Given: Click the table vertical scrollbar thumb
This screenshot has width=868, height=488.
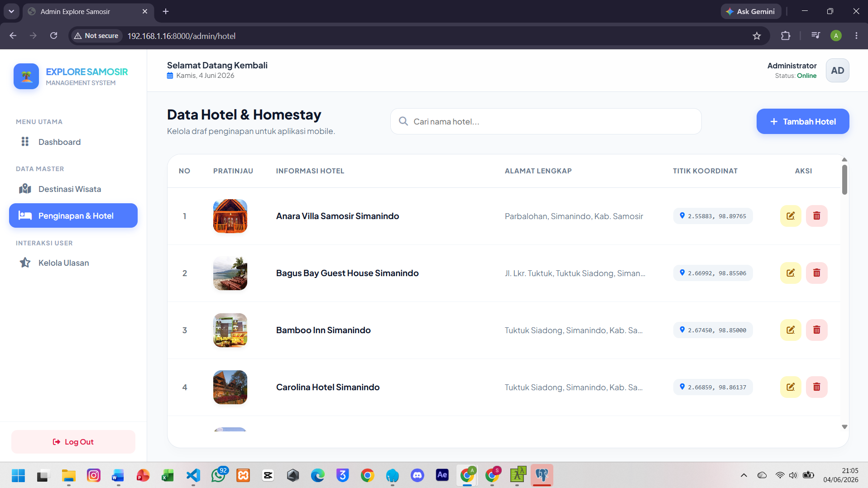Looking at the screenshot, I should (x=844, y=180).
